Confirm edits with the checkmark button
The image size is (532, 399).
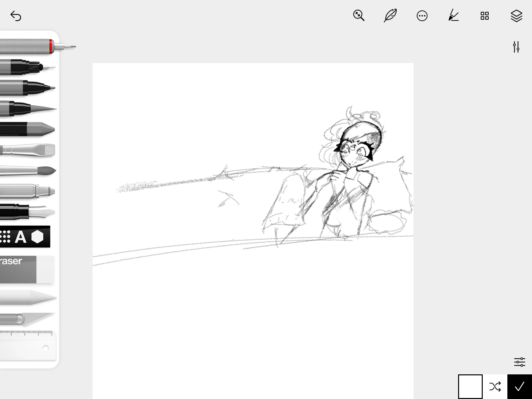tap(519, 387)
